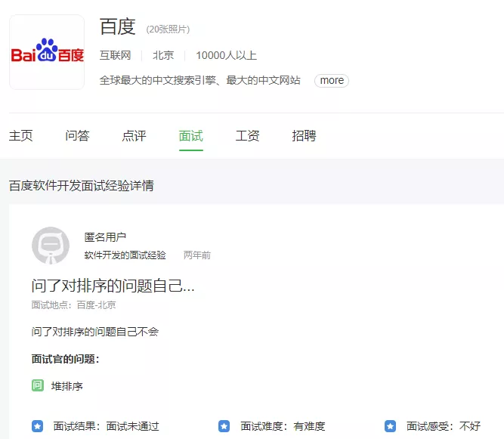
Task: Click the 两年前 timestamp
Action: [197, 255]
